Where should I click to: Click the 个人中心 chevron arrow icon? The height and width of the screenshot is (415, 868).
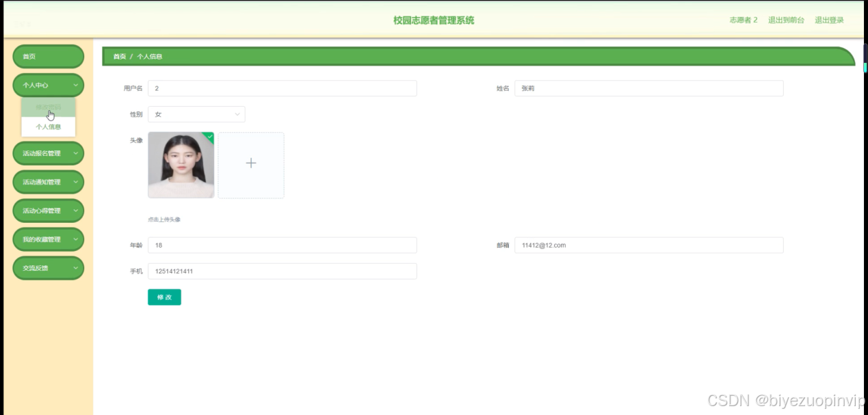click(x=75, y=85)
